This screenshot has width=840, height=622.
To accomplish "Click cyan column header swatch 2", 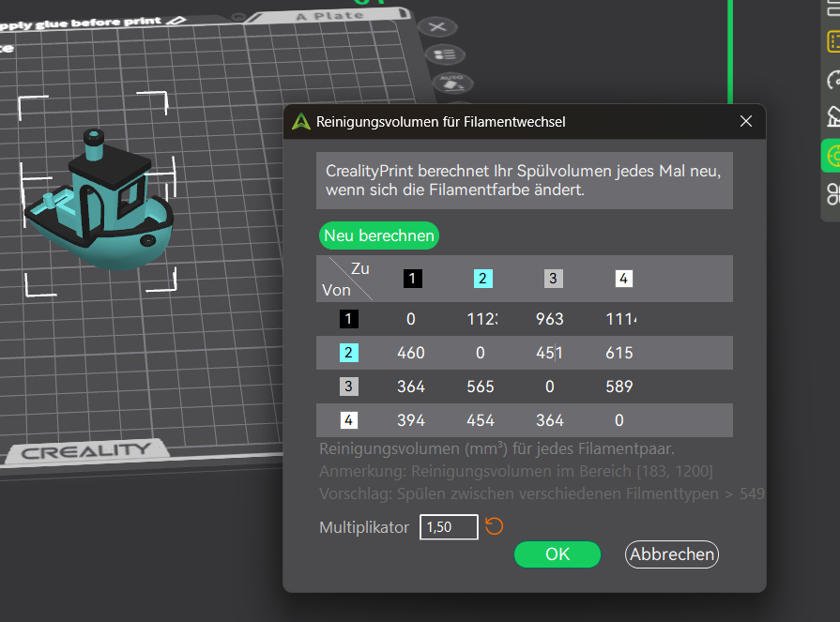I will pos(482,279).
